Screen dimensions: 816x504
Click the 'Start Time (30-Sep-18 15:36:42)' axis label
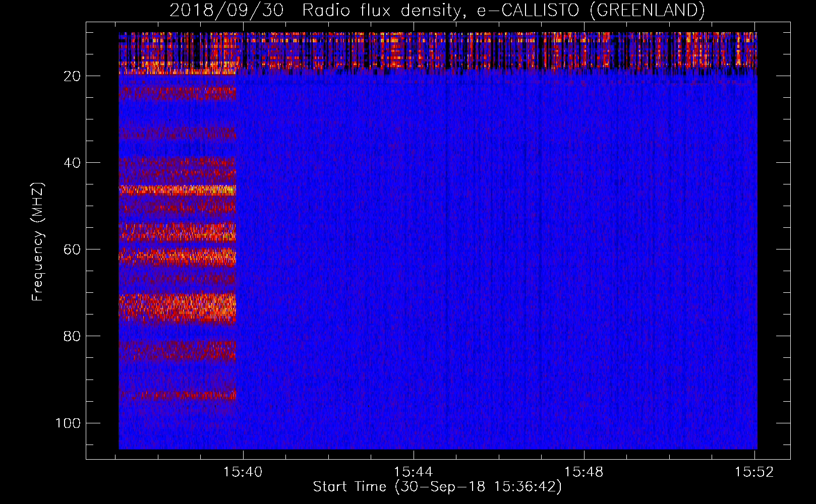(437, 487)
